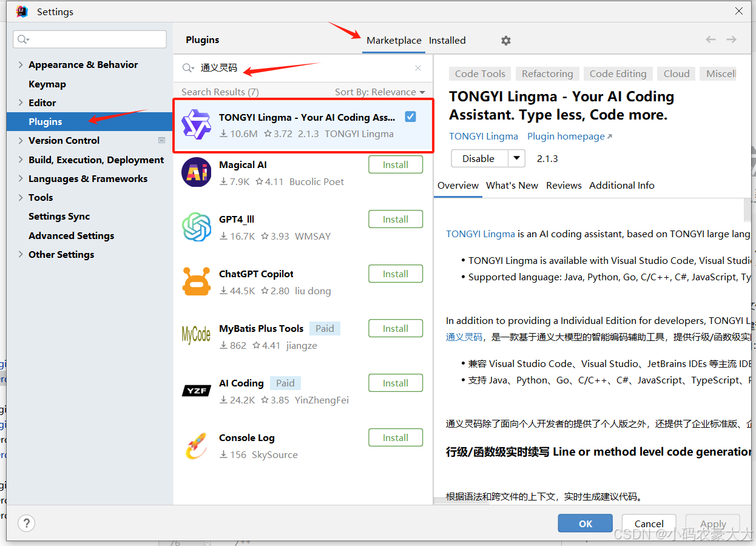The width and height of the screenshot is (756, 546).
Task: Click the settings search input field
Action: pyautogui.click(x=90, y=39)
